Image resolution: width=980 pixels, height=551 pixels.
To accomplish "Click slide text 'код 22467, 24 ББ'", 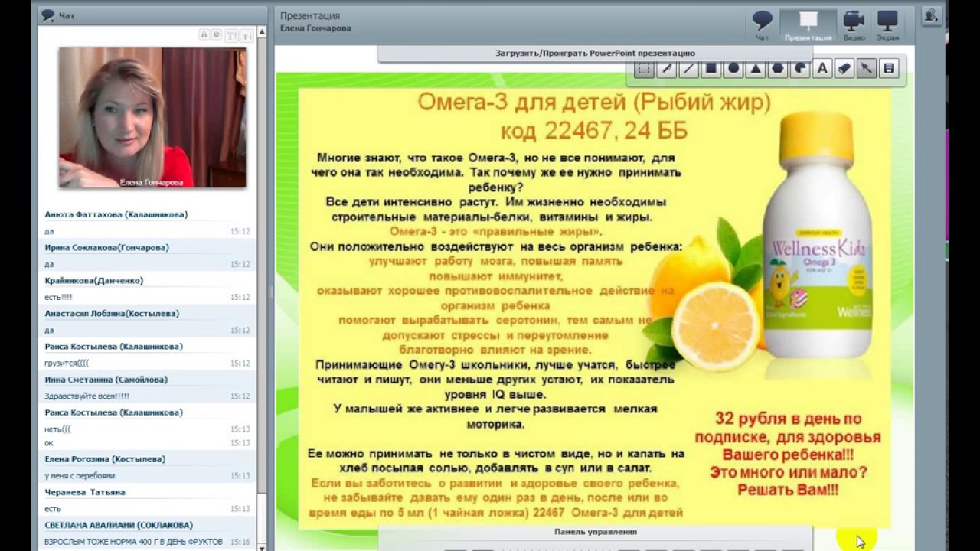I will coord(594,132).
